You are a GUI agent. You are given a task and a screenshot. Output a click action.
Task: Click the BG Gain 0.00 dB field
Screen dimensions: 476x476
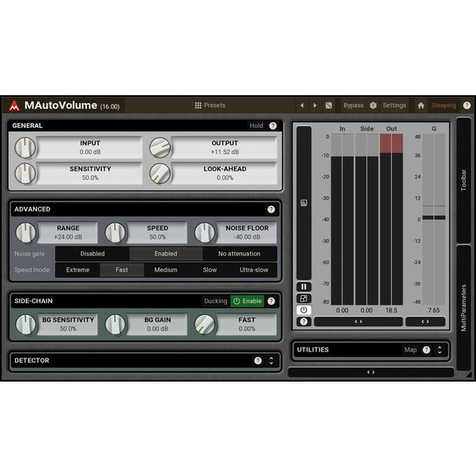(157, 324)
